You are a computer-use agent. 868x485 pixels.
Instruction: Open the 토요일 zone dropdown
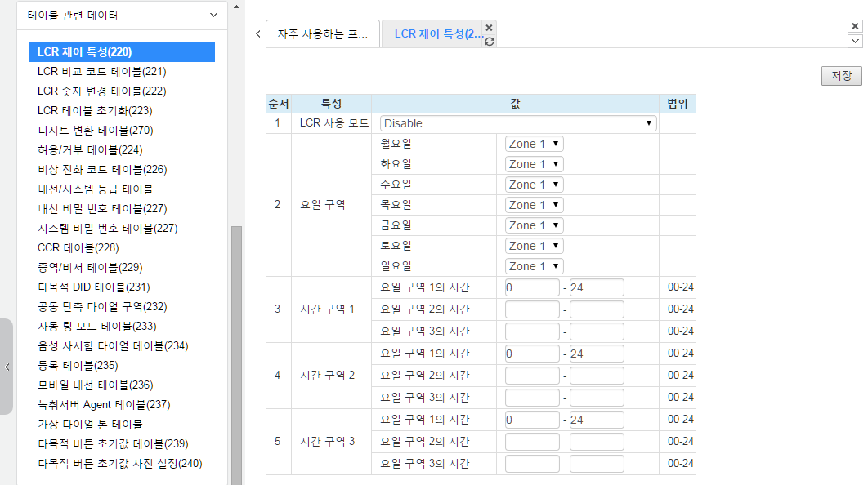tap(535, 246)
